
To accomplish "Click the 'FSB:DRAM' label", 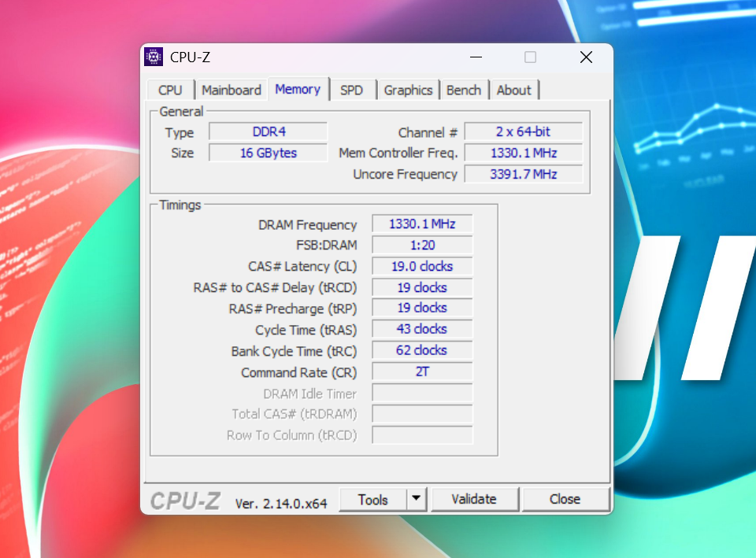I will pos(326,246).
